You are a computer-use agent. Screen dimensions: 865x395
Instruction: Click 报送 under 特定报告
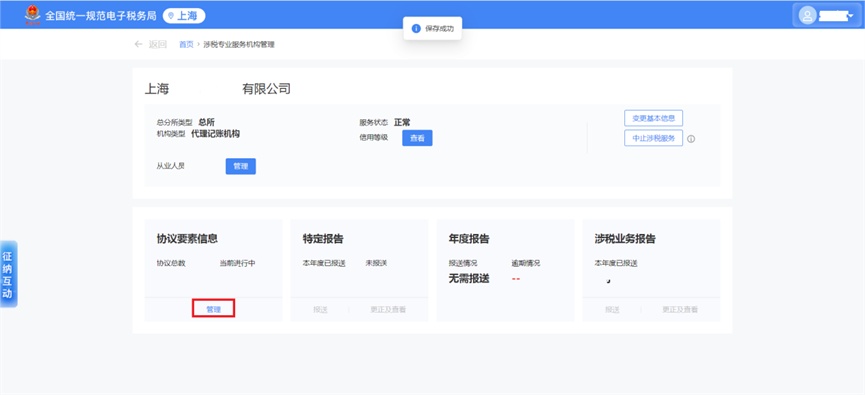tap(320, 309)
